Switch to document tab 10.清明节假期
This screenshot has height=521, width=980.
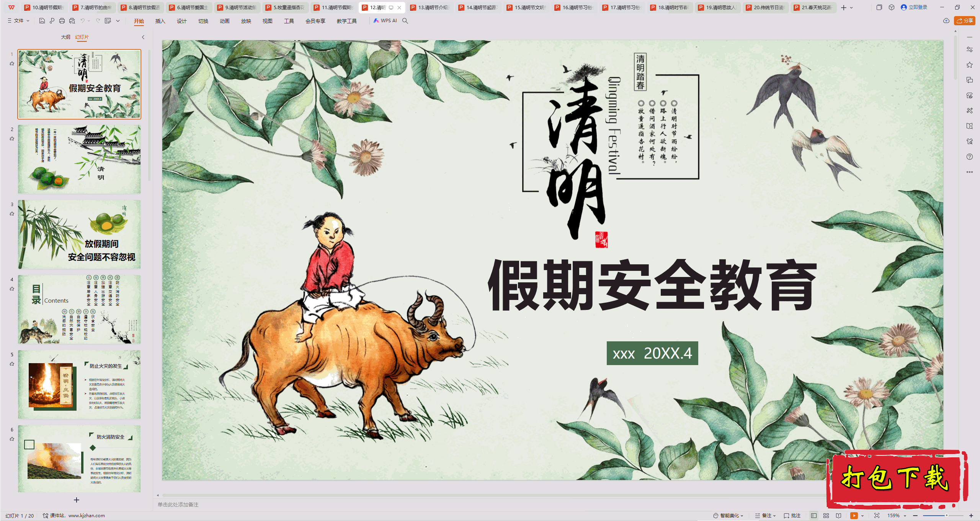(x=44, y=7)
